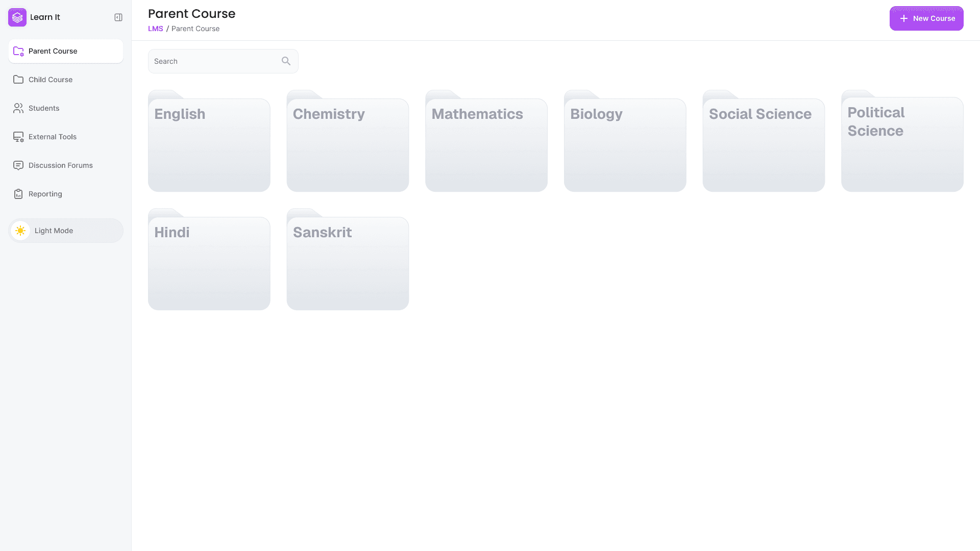This screenshot has height=551, width=980.
Task: Open the Students menu item
Action: pos(44,108)
